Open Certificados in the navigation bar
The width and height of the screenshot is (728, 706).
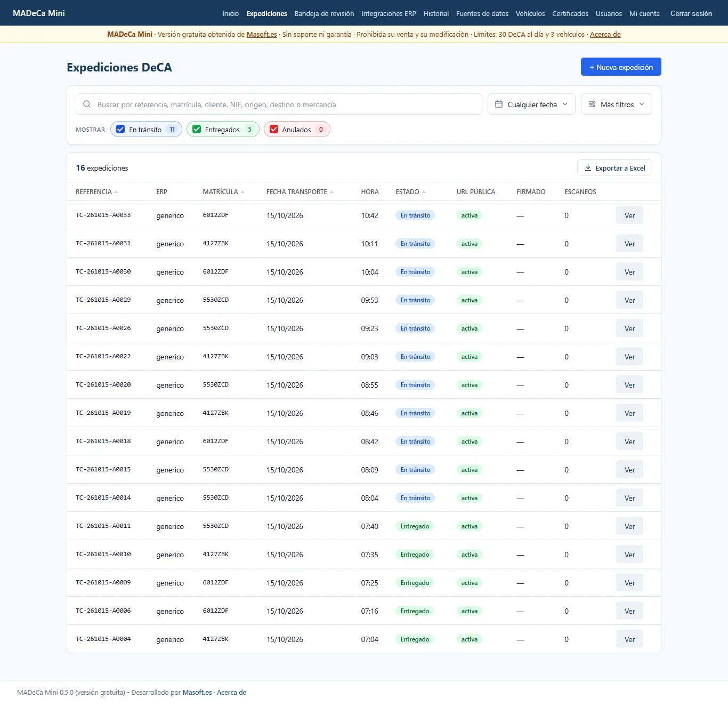pyautogui.click(x=570, y=13)
